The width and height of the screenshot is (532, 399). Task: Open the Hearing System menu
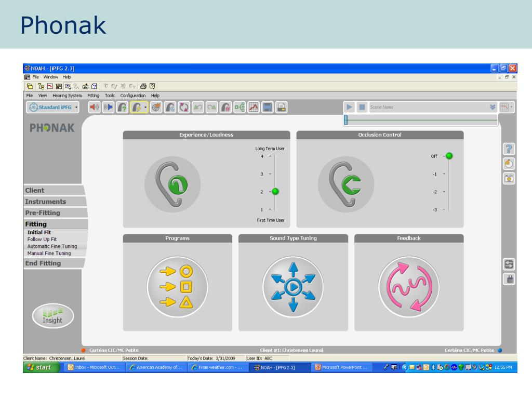[67, 96]
